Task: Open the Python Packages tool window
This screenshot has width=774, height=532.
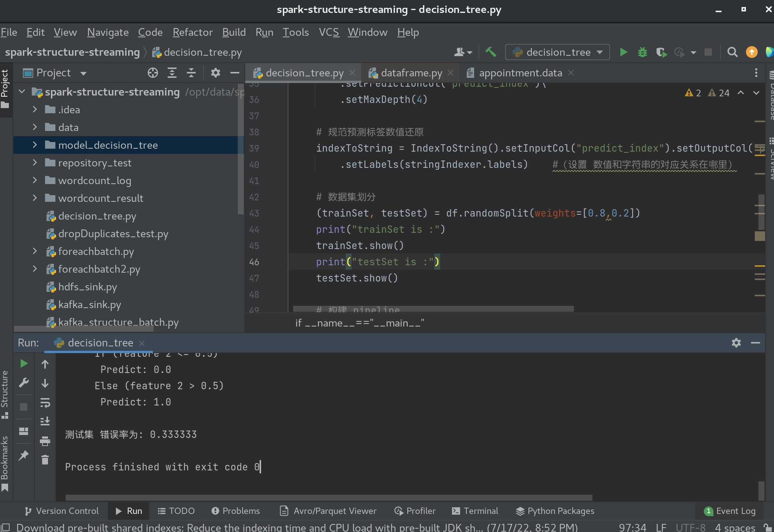Action: click(x=555, y=511)
